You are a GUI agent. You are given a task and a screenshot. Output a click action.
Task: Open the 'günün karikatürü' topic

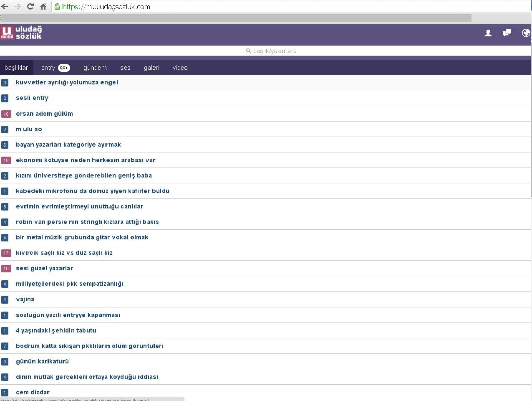(42, 361)
